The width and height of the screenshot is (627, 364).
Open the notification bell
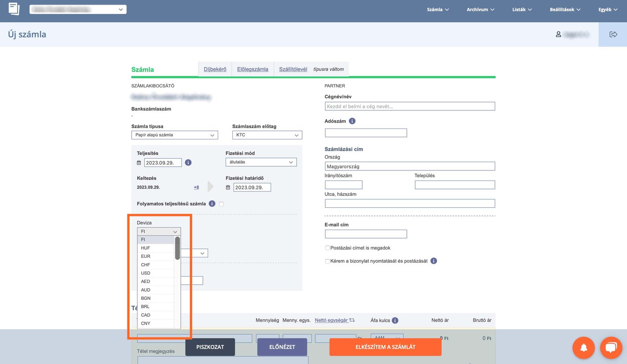(x=583, y=348)
